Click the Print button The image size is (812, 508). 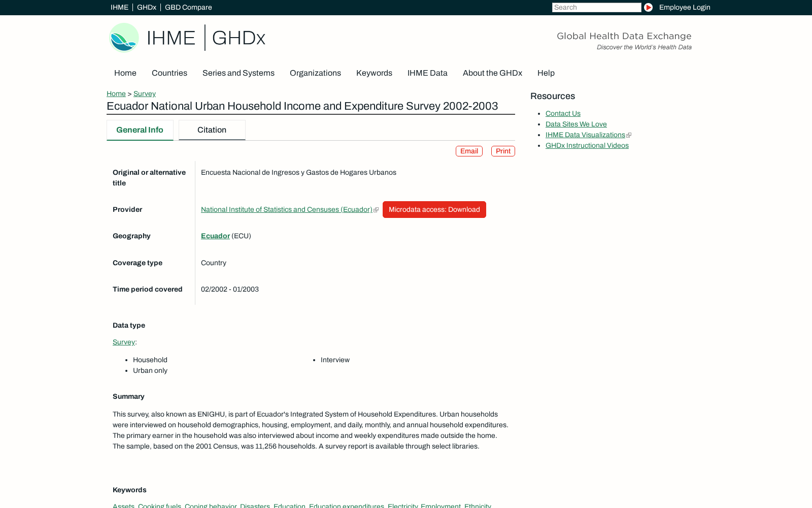click(x=503, y=151)
